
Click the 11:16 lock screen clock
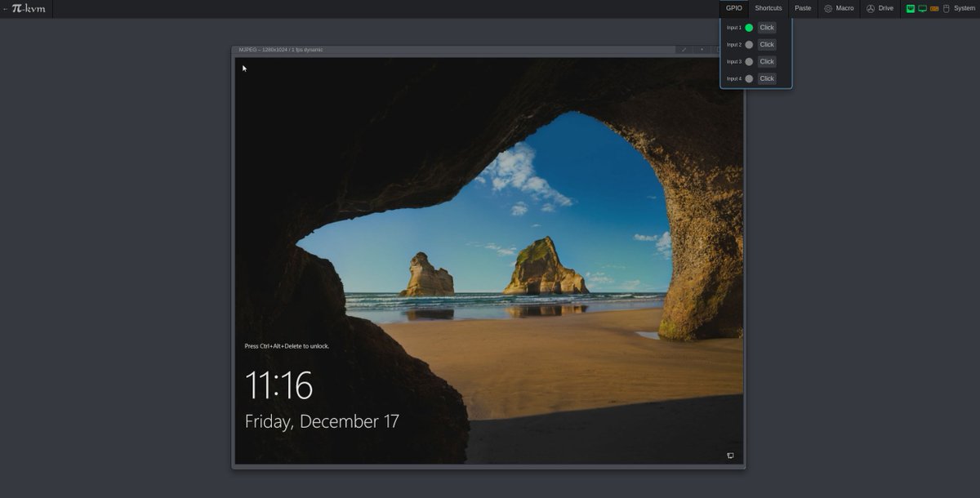click(x=278, y=385)
